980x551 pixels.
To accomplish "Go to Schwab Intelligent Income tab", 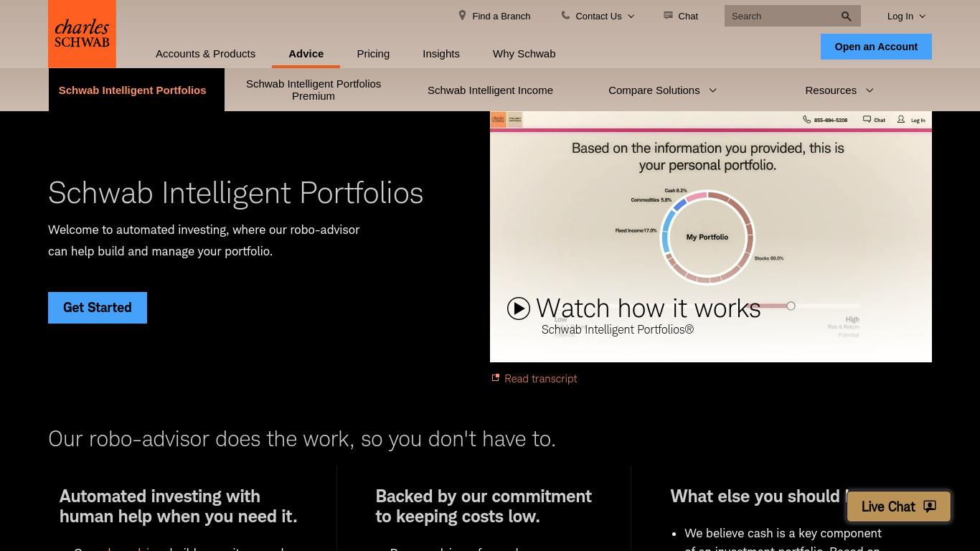I will point(490,90).
